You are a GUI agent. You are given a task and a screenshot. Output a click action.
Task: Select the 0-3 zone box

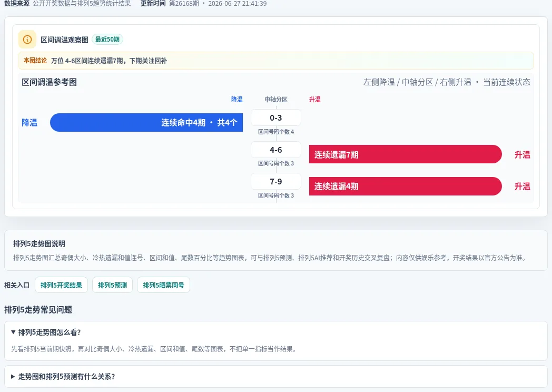tap(276, 117)
